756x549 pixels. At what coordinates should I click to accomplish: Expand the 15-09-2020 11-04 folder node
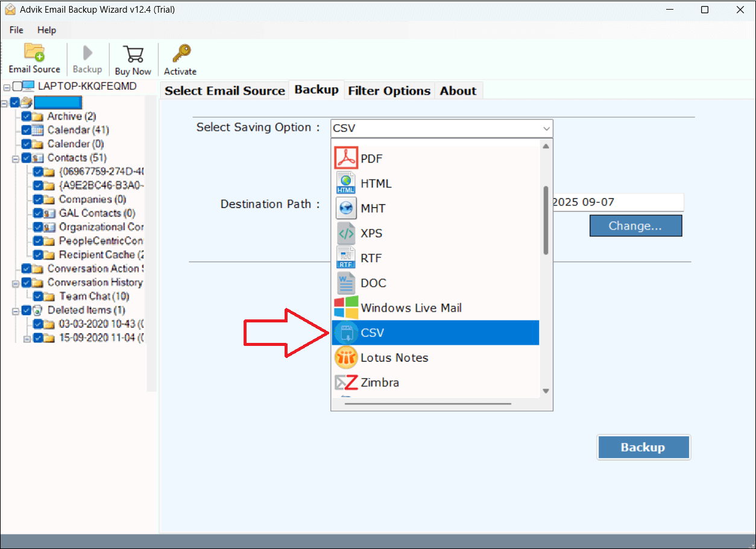click(x=27, y=339)
